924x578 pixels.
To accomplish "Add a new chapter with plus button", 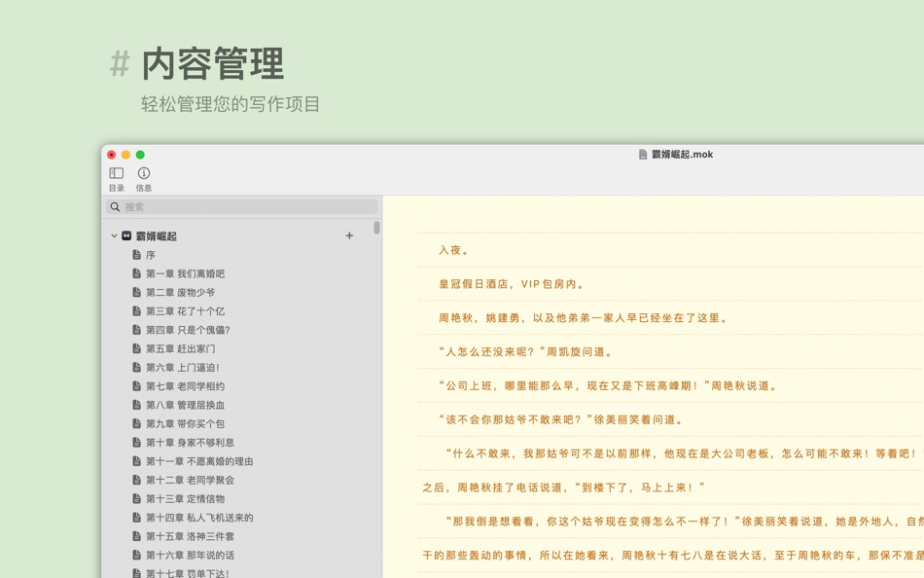I will click(x=349, y=235).
